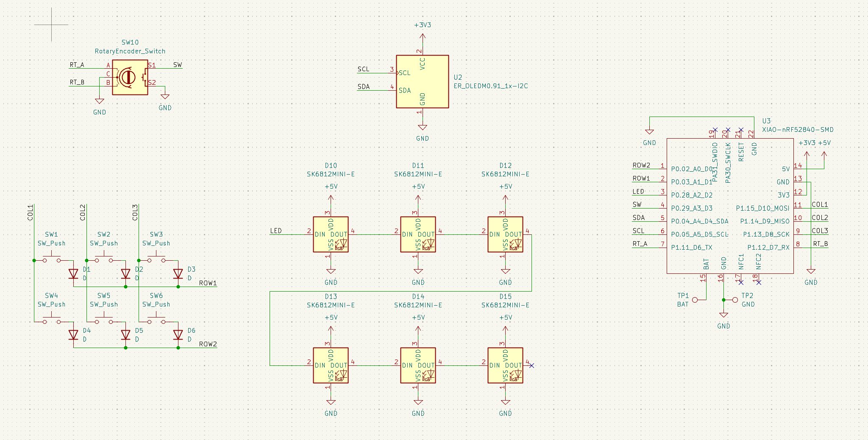Select the SW6 push button symbol
The image size is (868, 440).
point(156,319)
